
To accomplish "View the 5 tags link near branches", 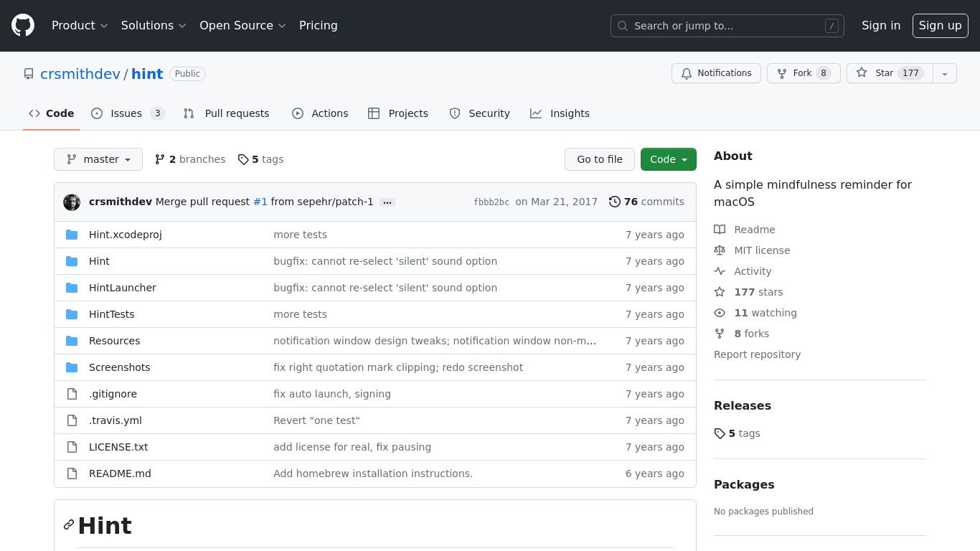I will click(260, 159).
